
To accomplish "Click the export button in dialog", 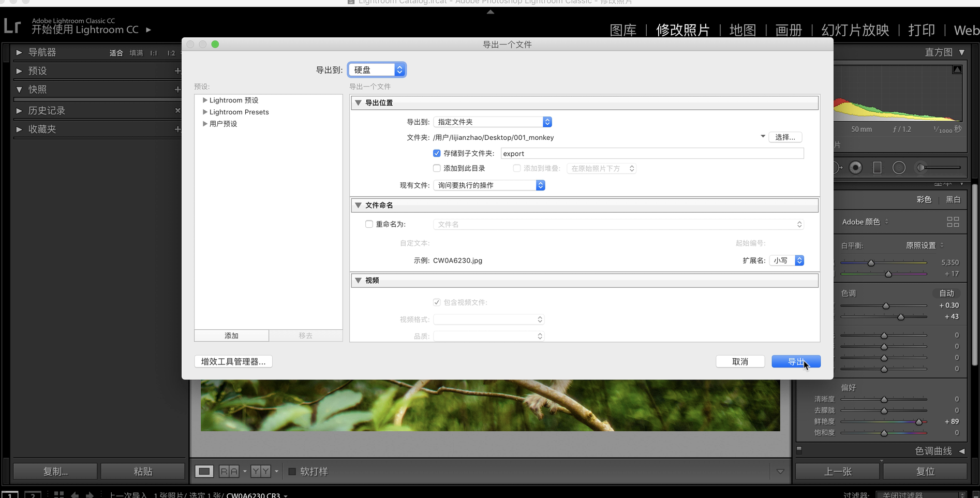I will point(796,361).
